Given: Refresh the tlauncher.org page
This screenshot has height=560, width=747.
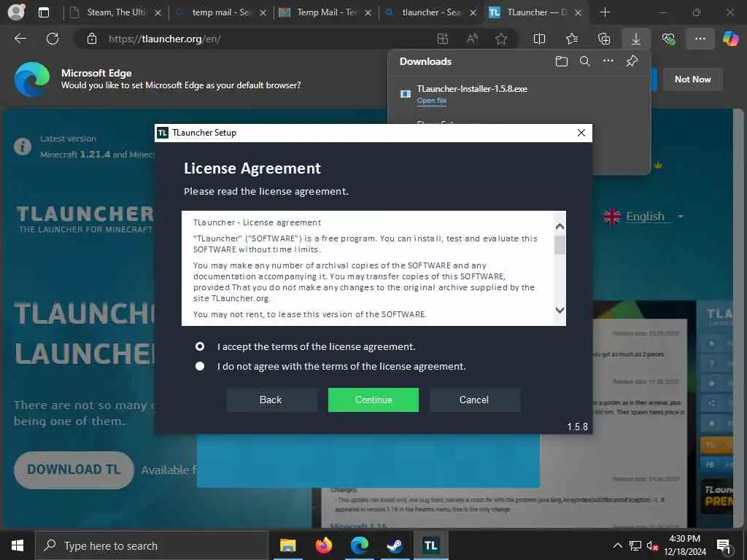Looking at the screenshot, I should pos(53,39).
